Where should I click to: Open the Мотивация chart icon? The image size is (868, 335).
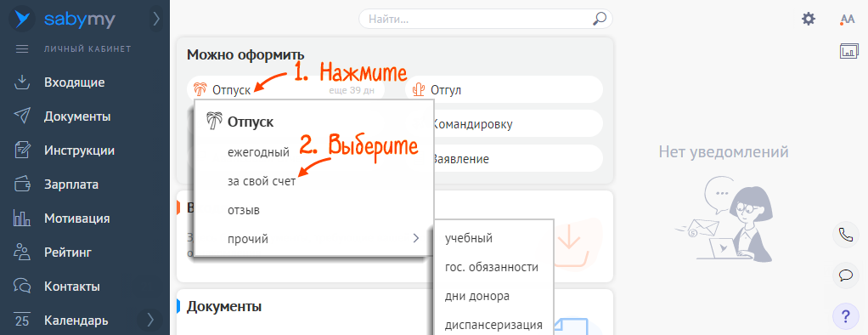coord(21,219)
